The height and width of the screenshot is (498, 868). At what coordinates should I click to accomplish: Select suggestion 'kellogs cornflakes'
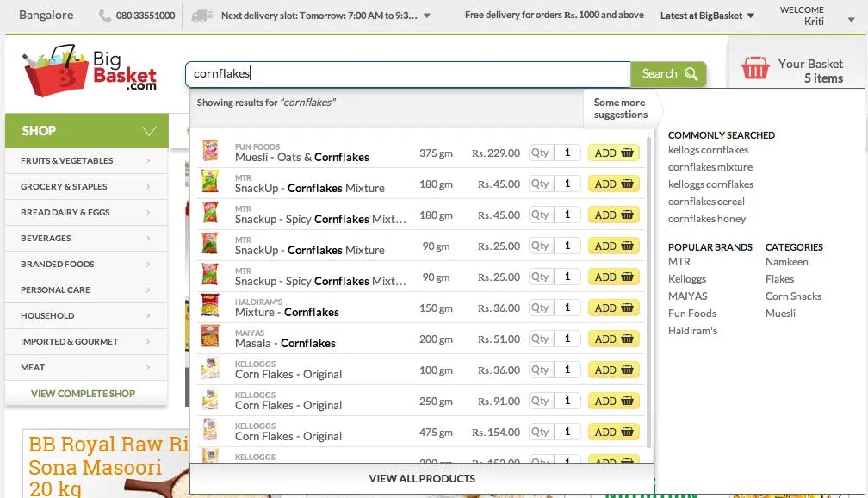(708, 150)
